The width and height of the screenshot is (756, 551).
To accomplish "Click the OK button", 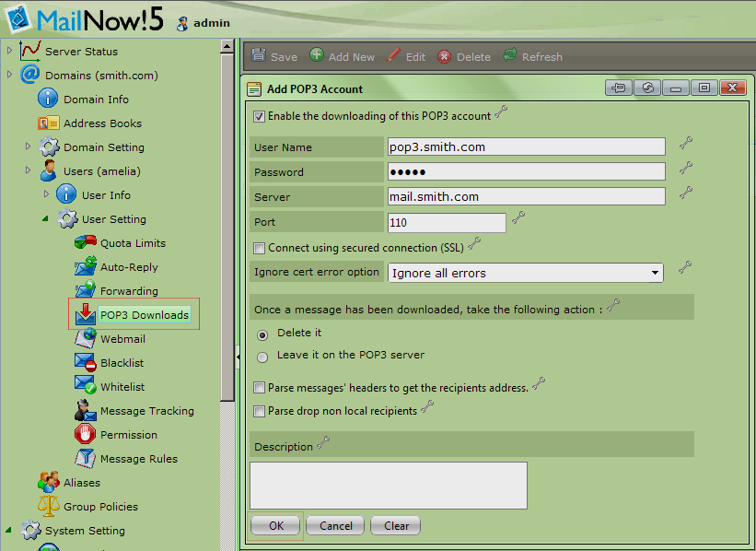I will coord(275,525).
